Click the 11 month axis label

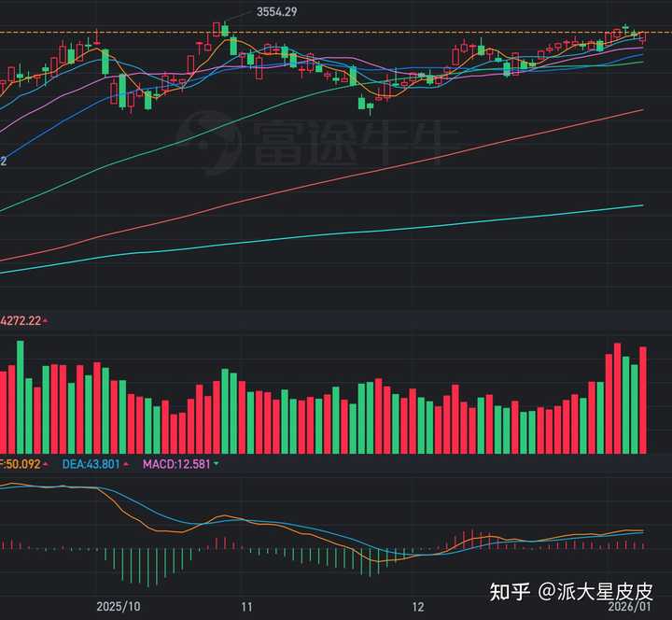[x=246, y=606]
